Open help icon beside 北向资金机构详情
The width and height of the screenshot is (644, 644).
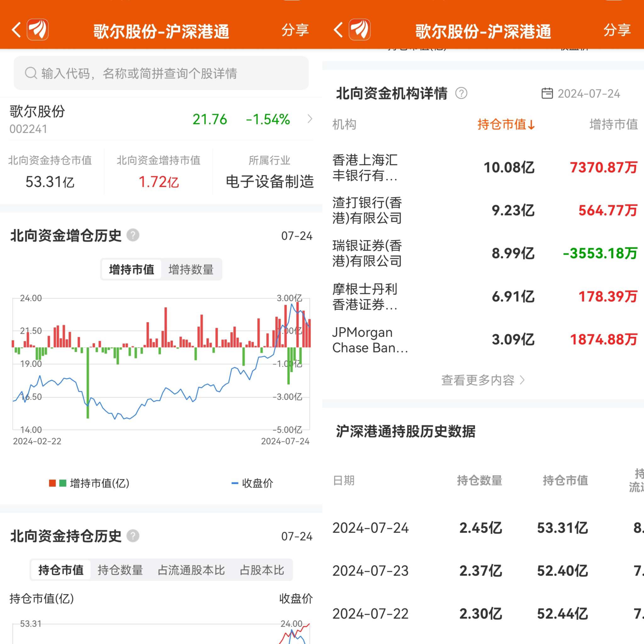461,93
